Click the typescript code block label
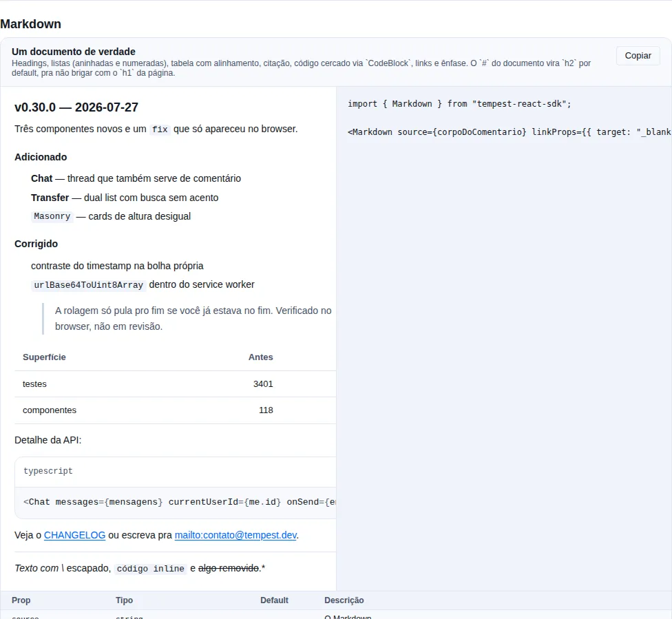Viewport: 672px width, 619px height. (48, 471)
